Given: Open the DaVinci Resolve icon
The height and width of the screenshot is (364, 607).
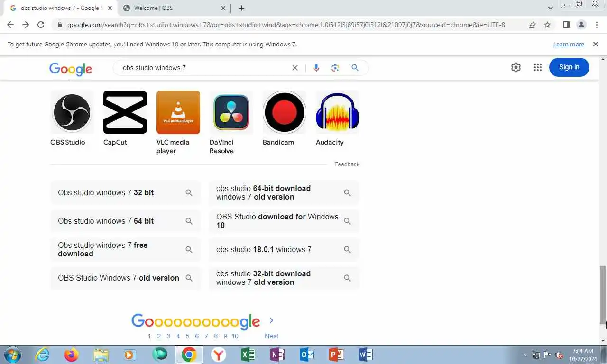Looking at the screenshot, I should coord(231,112).
